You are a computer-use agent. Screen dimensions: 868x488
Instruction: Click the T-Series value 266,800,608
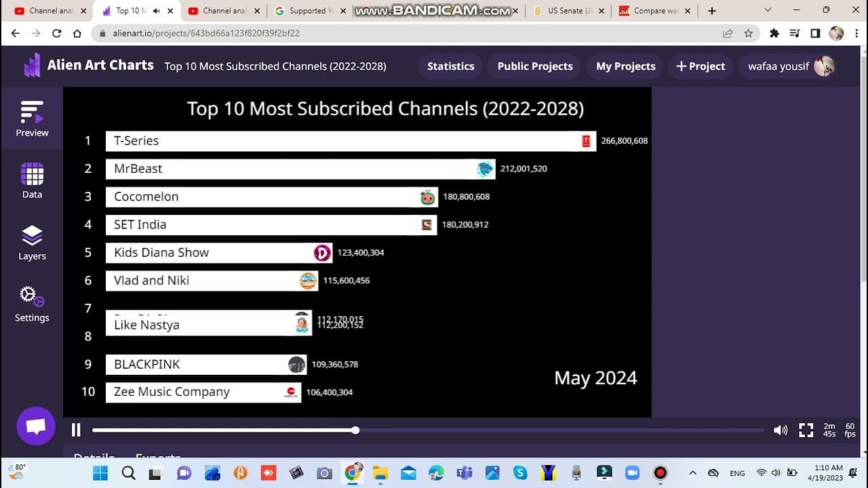tap(625, 141)
